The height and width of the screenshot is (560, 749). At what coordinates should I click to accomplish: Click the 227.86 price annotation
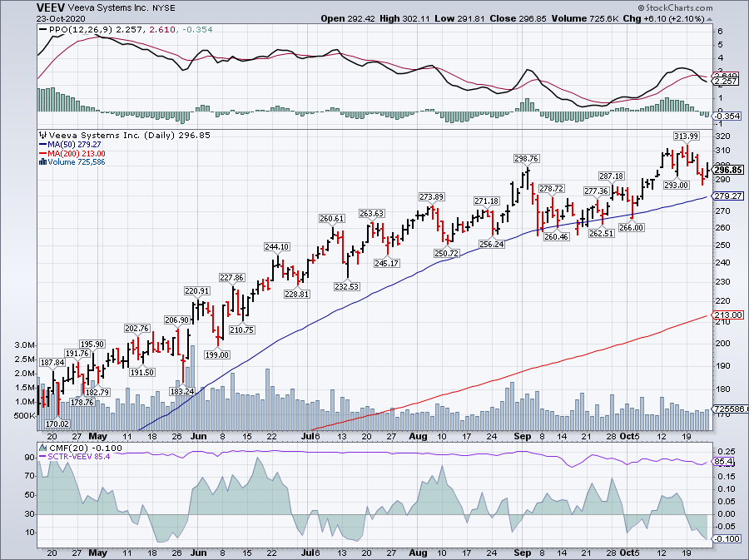point(231,277)
